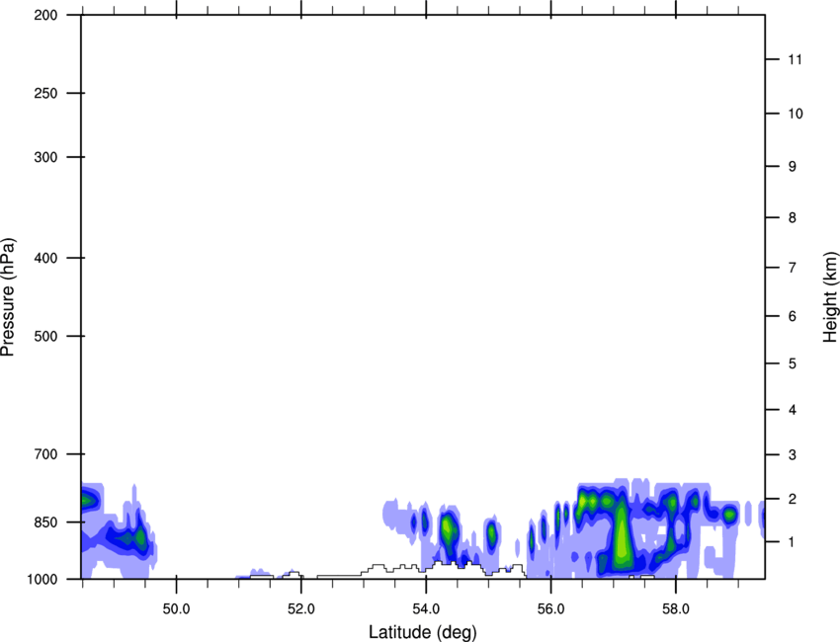The image size is (840, 642).
Task: Select the 500 hPa pressure tick label
Action: point(44,337)
